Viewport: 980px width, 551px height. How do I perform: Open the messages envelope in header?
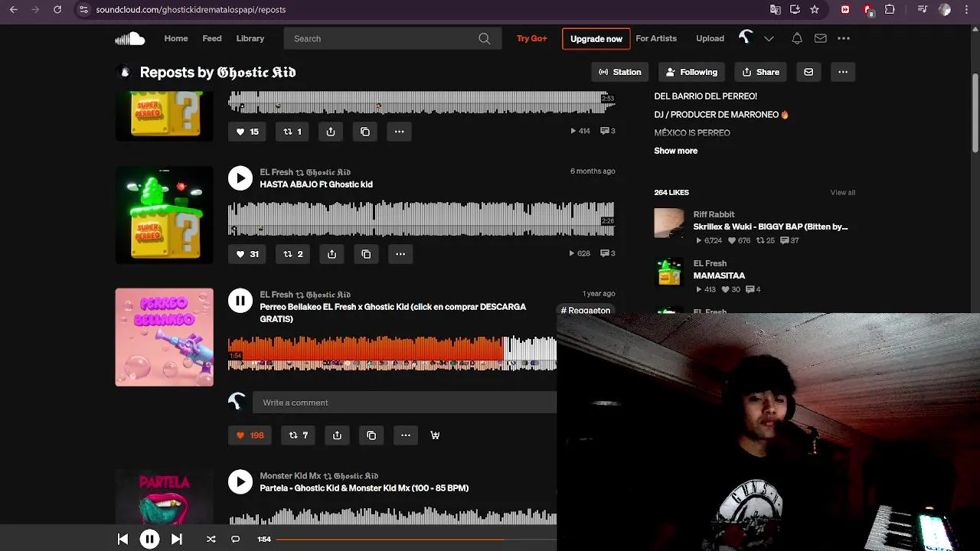(820, 38)
